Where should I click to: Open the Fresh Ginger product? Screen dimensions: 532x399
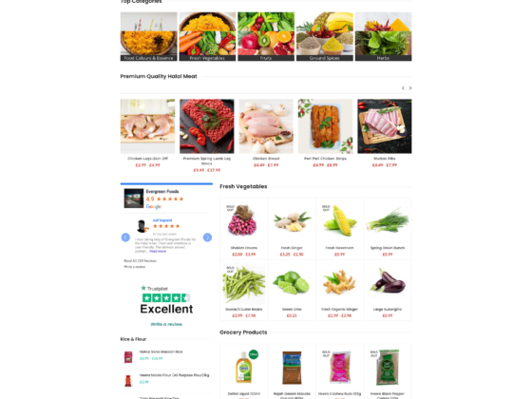tap(292, 248)
